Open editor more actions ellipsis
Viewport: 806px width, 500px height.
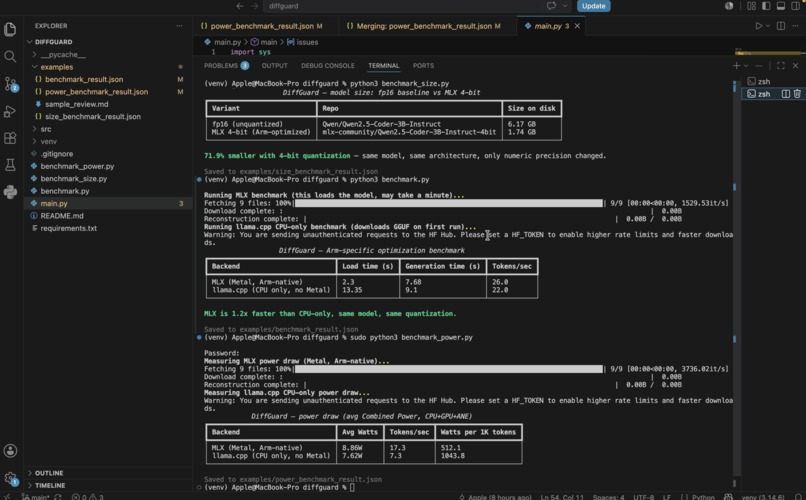point(795,26)
